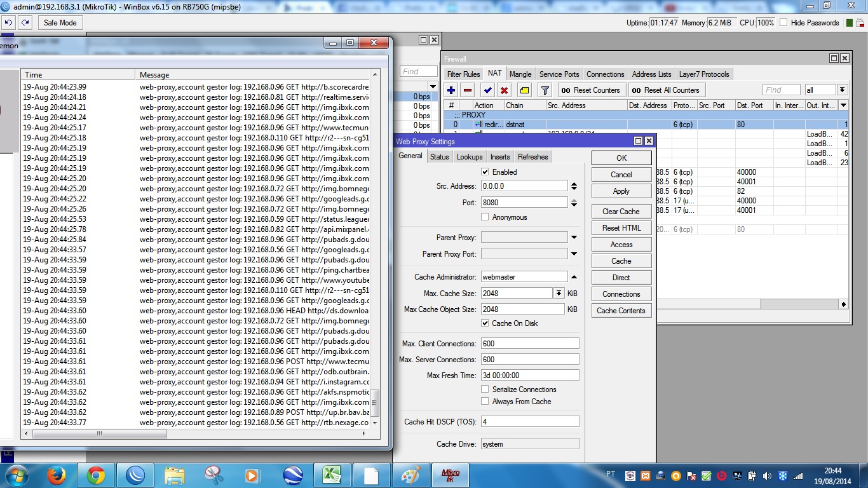This screenshot has width=868, height=488.
Task: Tick the Anonymous checkbox
Action: 485,217
